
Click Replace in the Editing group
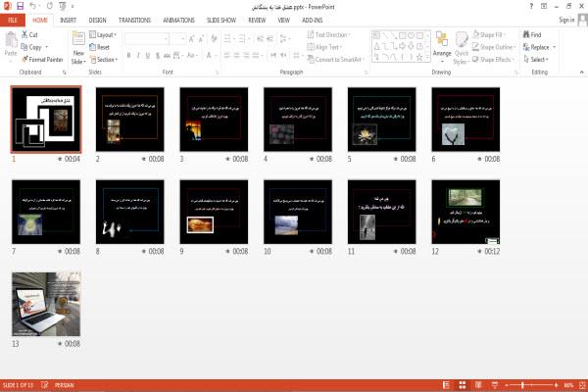tap(539, 47)
